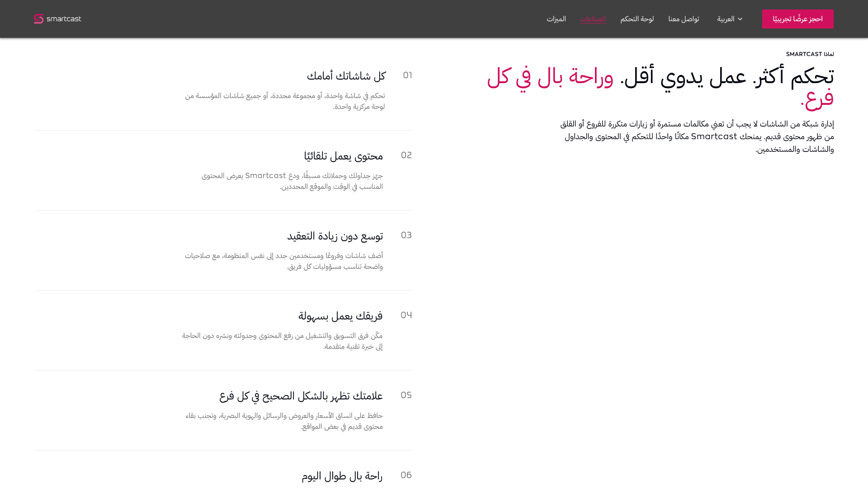Click the paragraph starting إدارة شبكة من الشاشات
Image resolution: width=868 pixels, height=488 pixels.
(697, 136)
